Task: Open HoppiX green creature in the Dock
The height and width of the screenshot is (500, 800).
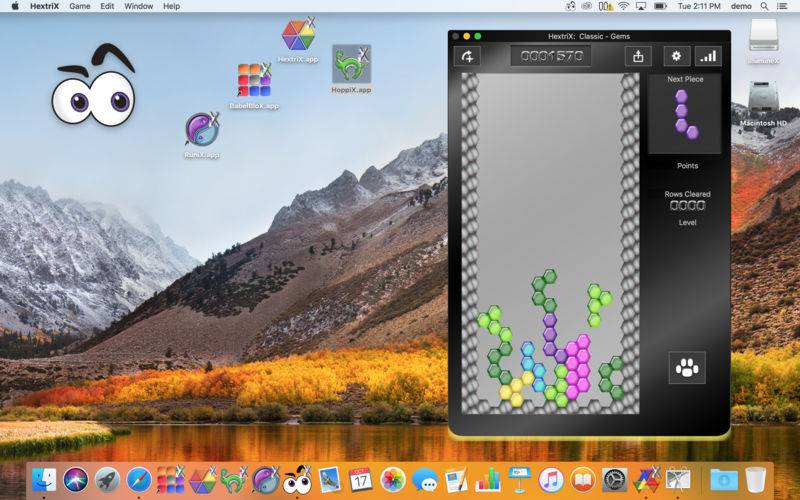Action: tap(234, 480)
